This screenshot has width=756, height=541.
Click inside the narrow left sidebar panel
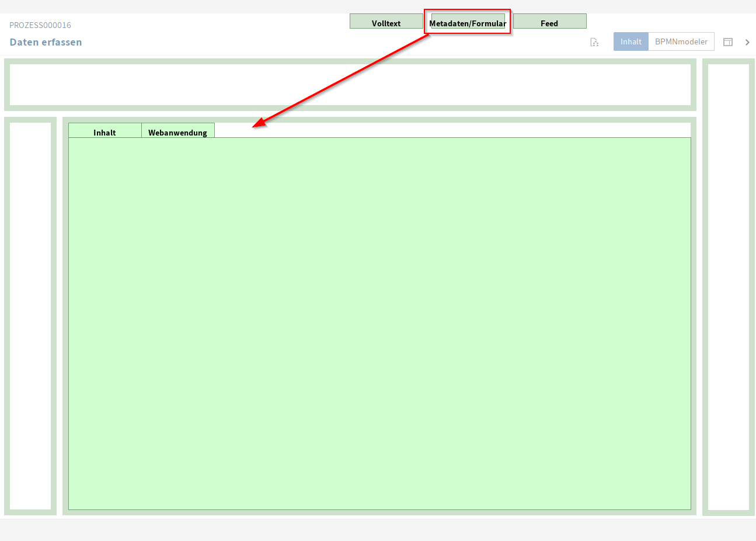(x=30, y=315)
